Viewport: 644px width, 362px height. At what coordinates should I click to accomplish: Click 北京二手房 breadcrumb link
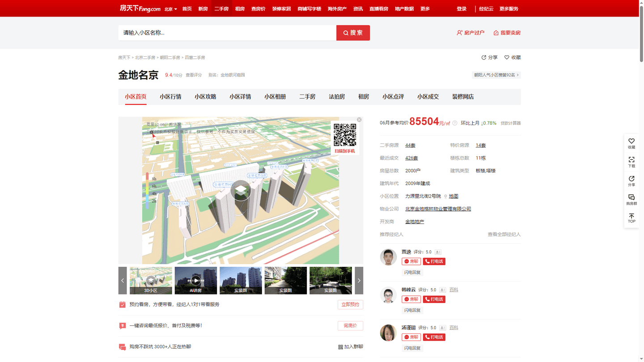145,58
